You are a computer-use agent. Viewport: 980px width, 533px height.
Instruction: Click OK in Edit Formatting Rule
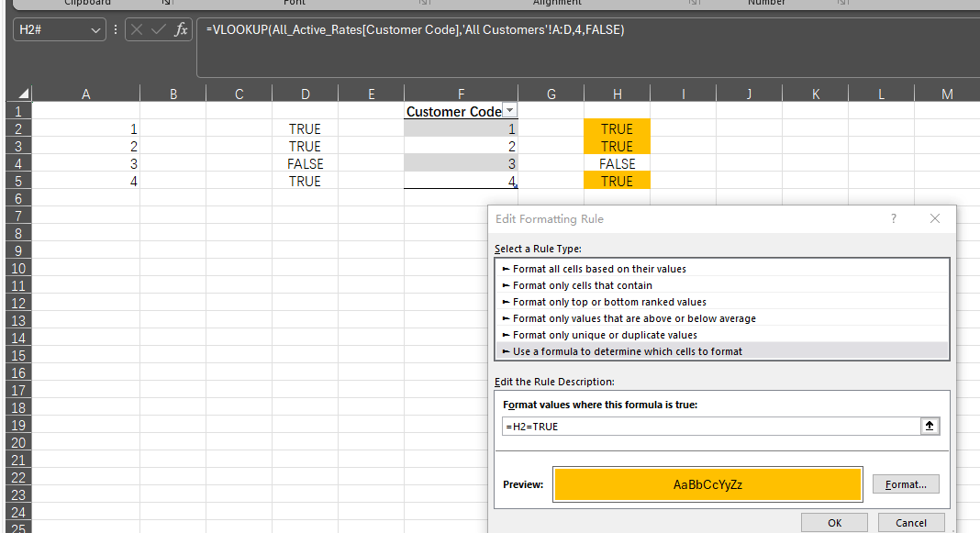(834, 522)
